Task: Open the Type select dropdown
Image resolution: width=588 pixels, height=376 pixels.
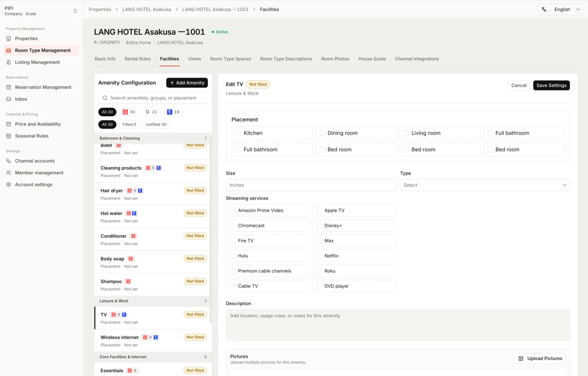Action: [485, 185]
